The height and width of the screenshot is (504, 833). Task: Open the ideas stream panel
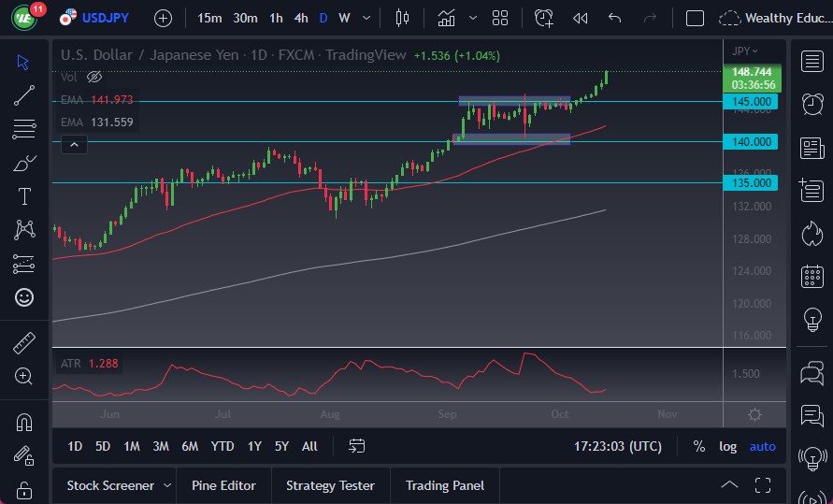812,458
